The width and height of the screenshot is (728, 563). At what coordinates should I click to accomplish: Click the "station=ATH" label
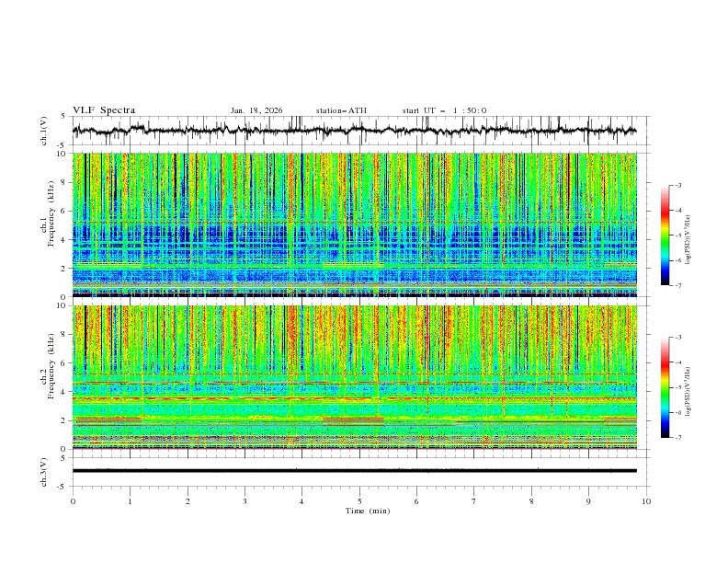(341, 110)
